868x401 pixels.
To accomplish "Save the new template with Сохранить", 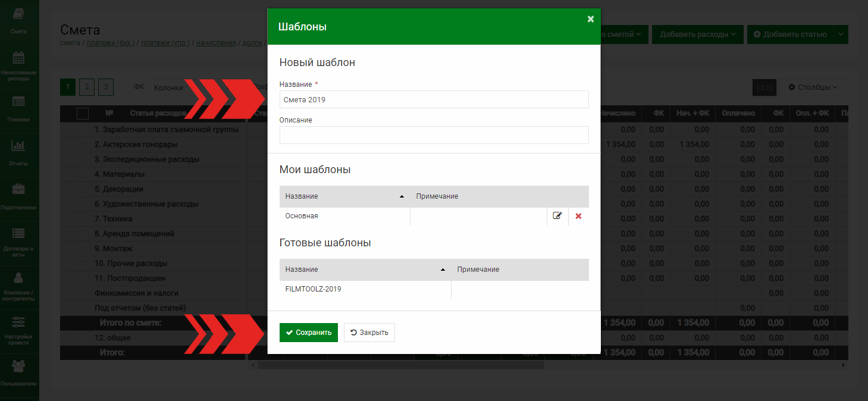I will (x=309, y=333).
